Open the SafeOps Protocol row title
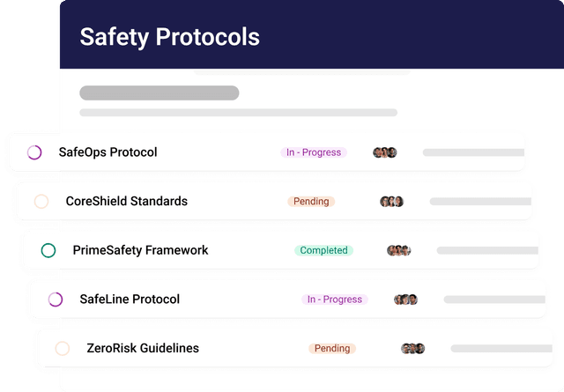The height and width of the screenshot is (392, 564). point(108,152)
